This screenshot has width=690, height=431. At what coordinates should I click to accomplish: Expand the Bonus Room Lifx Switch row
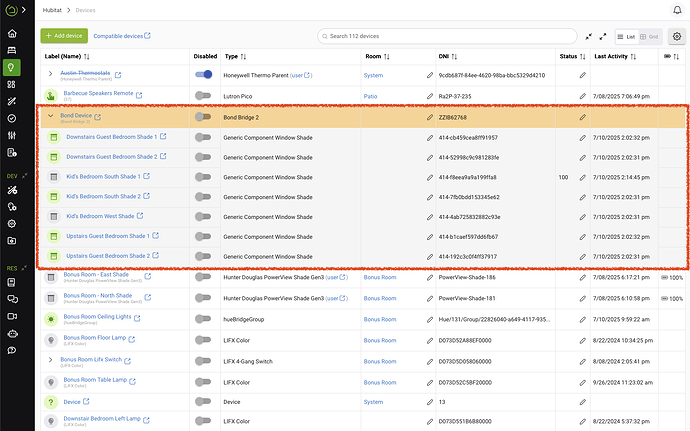(x=50, y=359)
